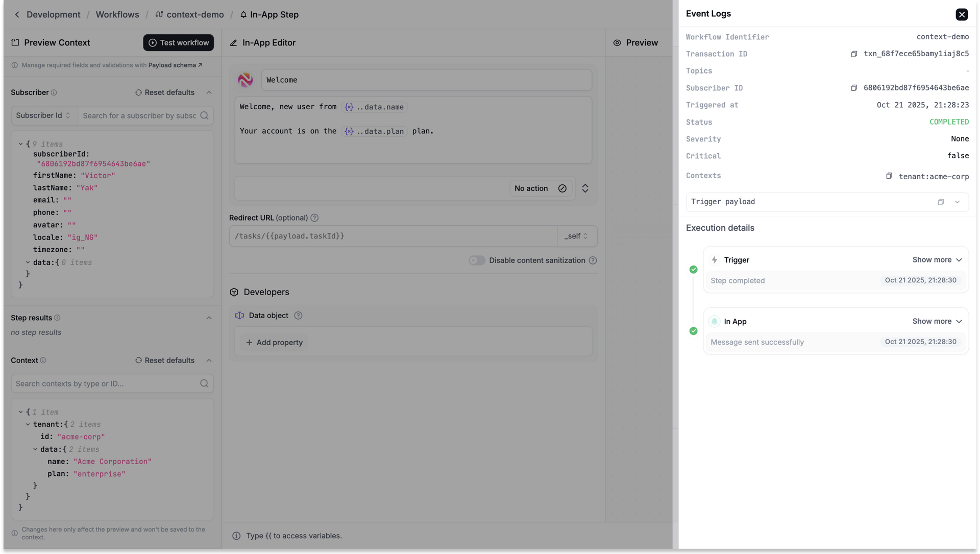Open the Redirect URL help tooltip icon
980x554 pixels.
(314, 218)
